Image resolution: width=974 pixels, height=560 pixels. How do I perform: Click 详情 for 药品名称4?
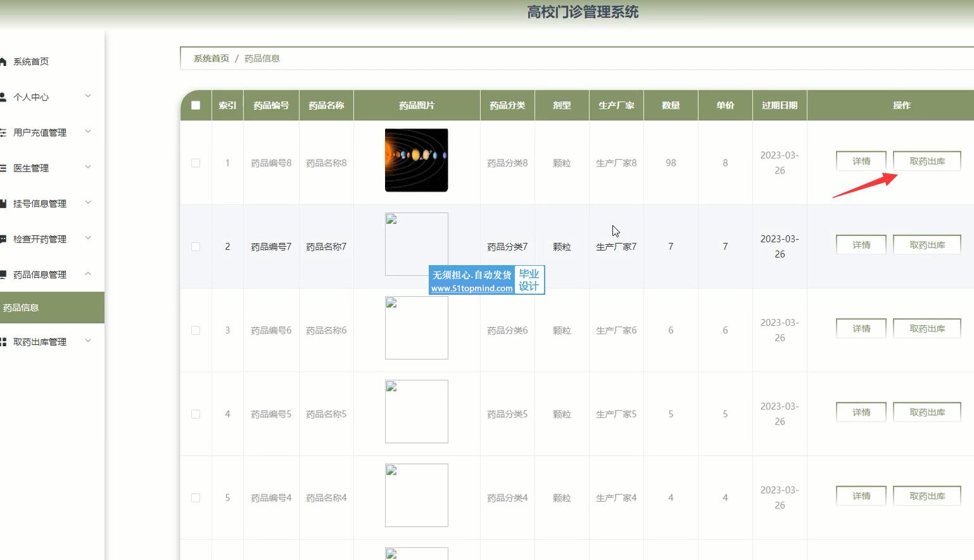(861, 496)
